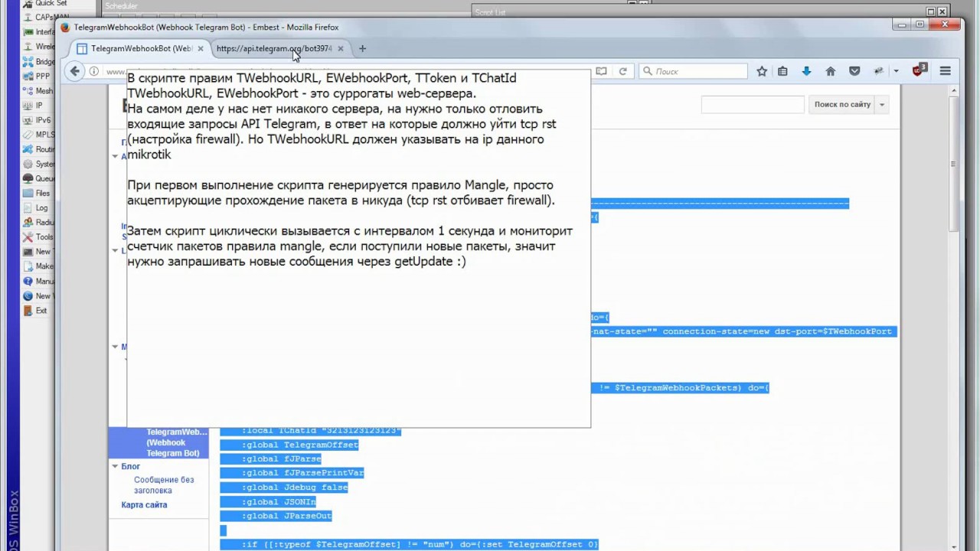
Task: Click the site search text field
Action: (x=753, y=105)
